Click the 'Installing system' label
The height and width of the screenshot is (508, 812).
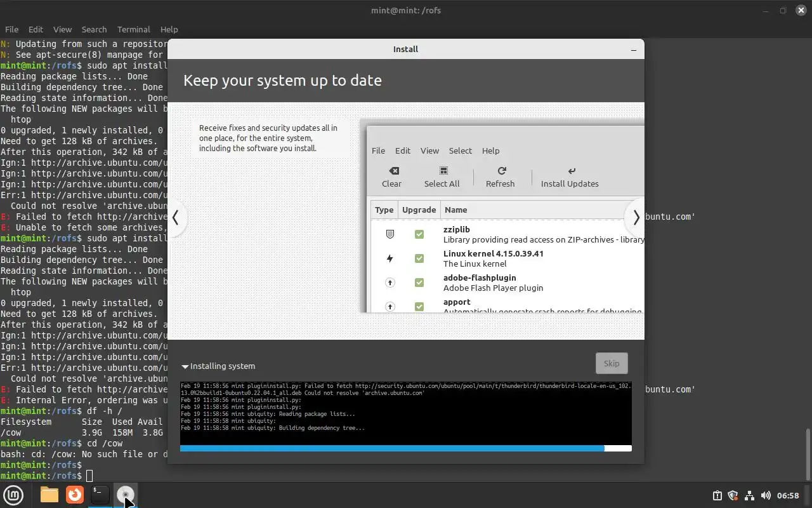tap(223, 366)
